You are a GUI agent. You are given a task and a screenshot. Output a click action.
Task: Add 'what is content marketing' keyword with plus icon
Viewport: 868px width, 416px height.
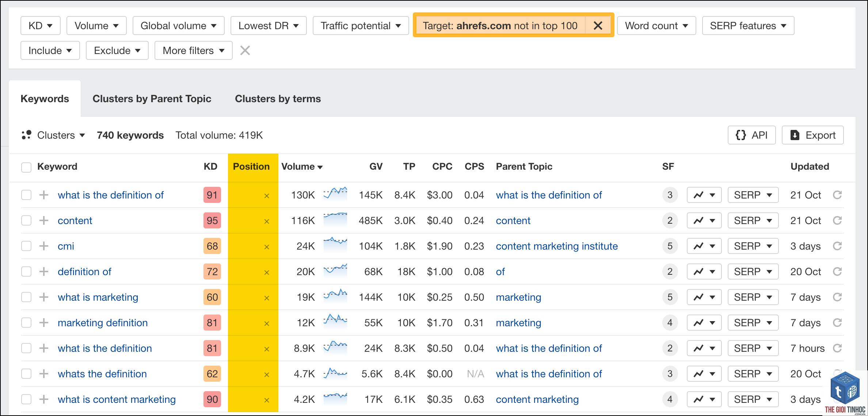coord(44,399)
